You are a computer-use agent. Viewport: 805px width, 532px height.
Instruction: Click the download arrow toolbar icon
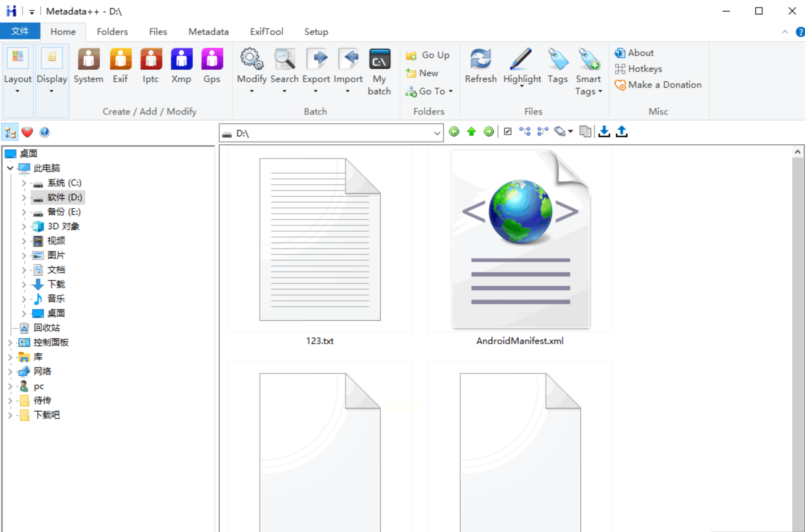[604, 132]
